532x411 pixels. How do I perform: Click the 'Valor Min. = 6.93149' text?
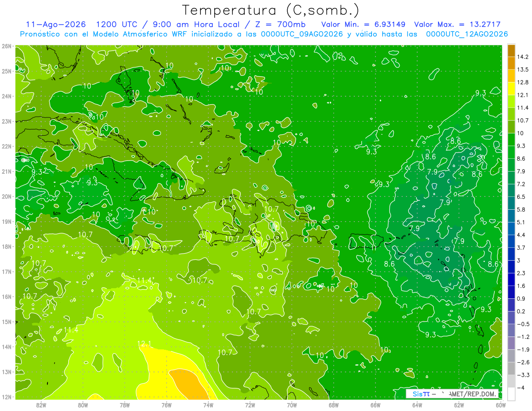[x=363, y=24]
